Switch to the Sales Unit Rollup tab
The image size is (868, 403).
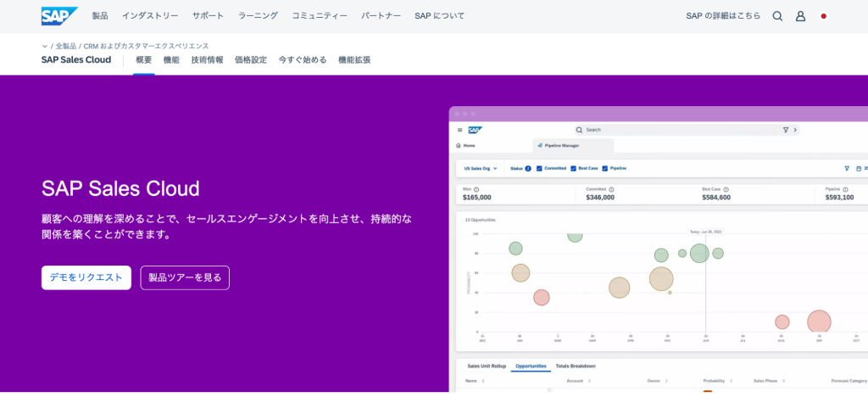tap(487, 367)
